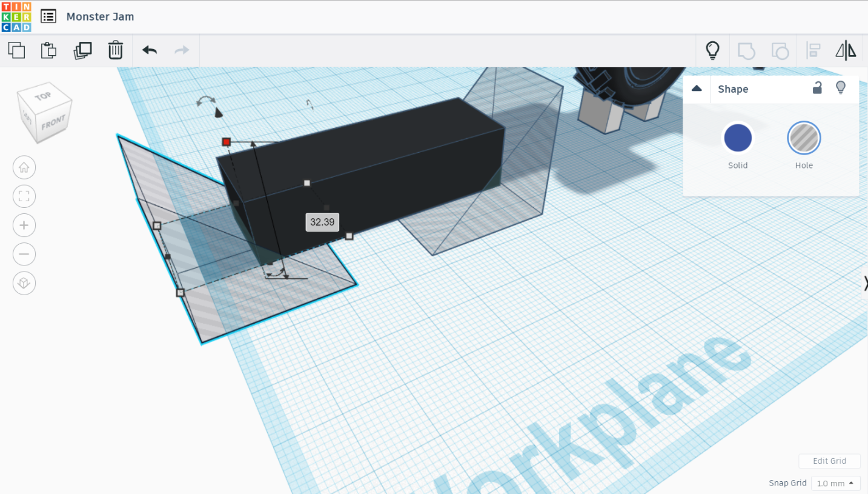Image resolution: width=868 pixels, height=494 pixels.
Task: Click the Hole label
Action: tap(804, 165)
